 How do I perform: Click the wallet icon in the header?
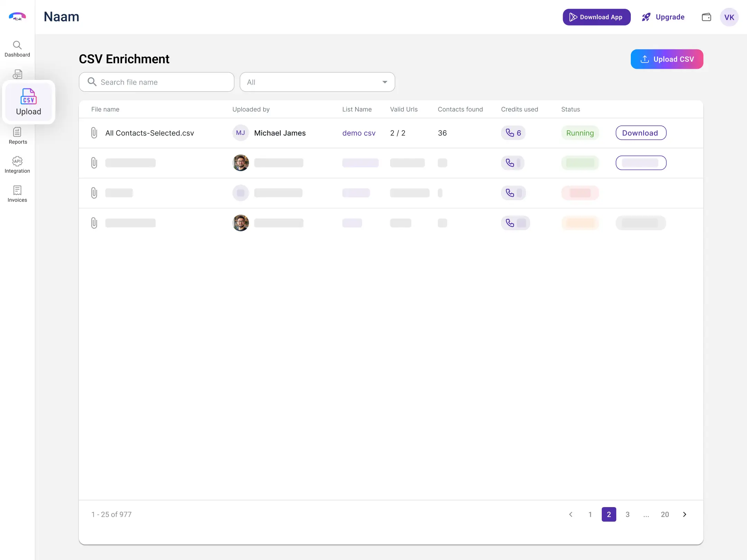pos(706,17)
